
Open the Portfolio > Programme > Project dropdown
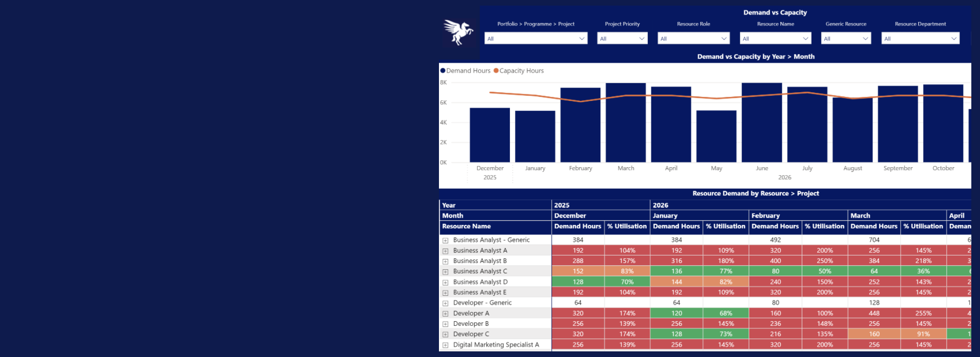(x=536, y=38)
